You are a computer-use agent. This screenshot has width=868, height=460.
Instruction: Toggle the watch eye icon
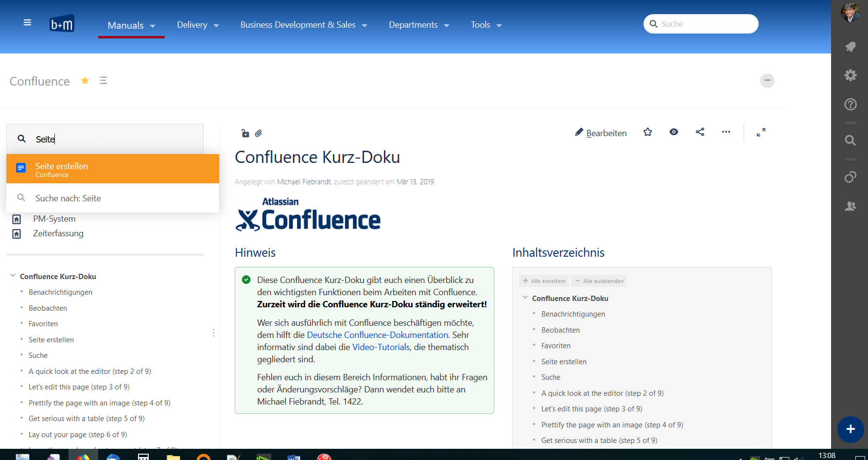tap(674, 132)
